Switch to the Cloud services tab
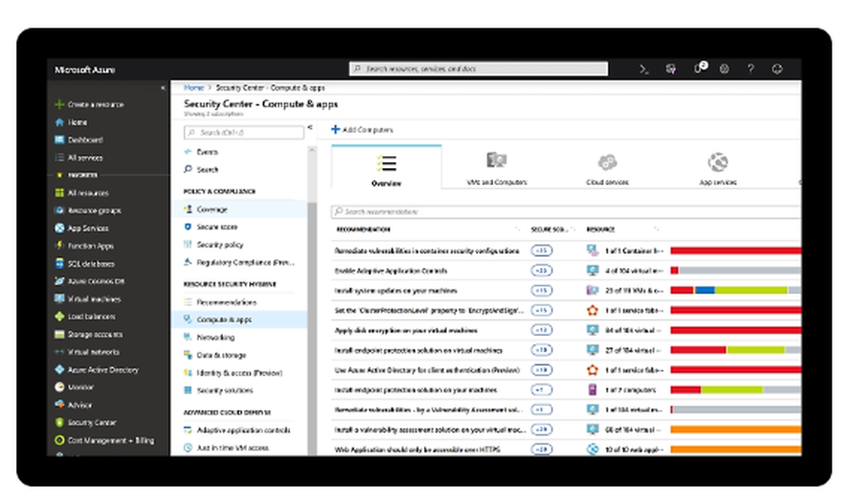 point(607,167)
